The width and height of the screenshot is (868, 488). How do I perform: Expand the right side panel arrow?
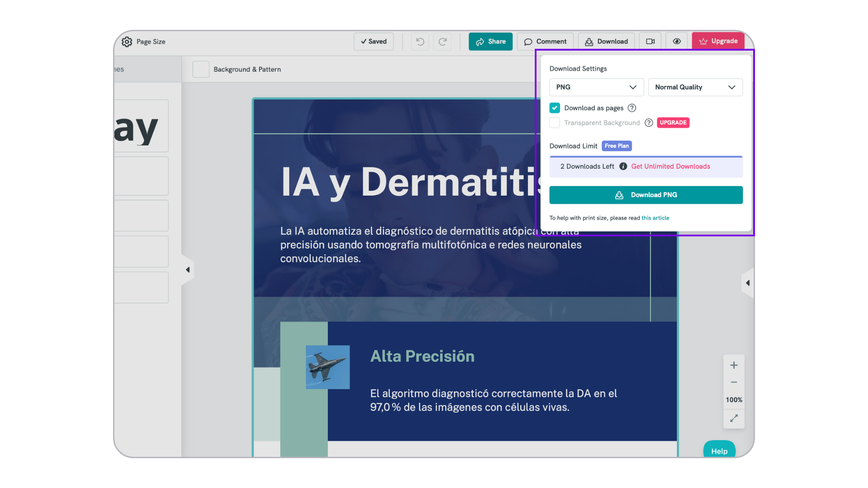point(748,283)
